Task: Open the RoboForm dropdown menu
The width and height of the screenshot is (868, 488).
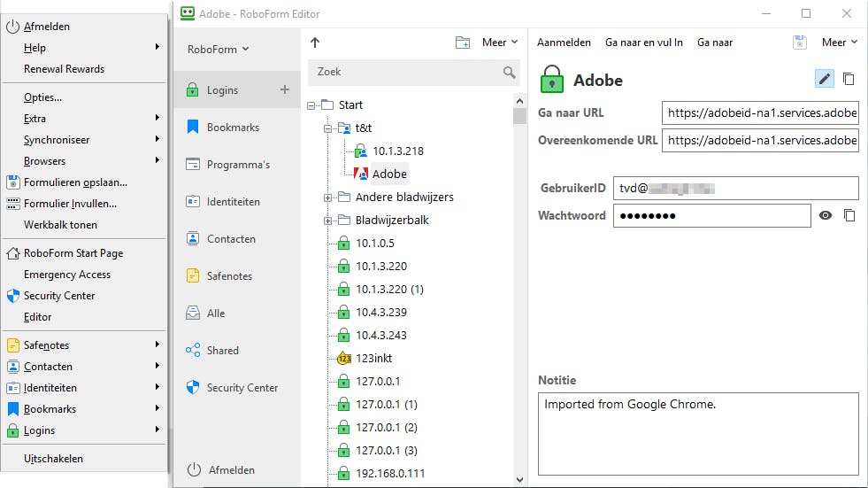Action: 219,50
